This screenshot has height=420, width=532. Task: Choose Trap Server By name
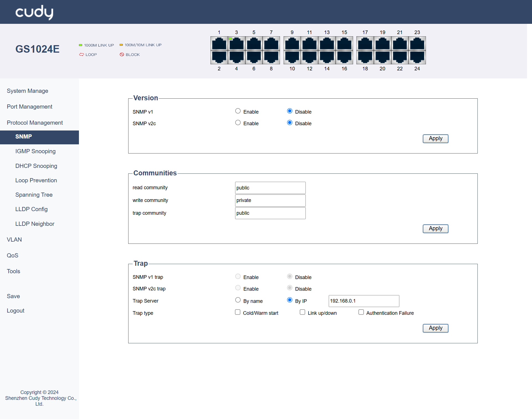click(238, 300)
